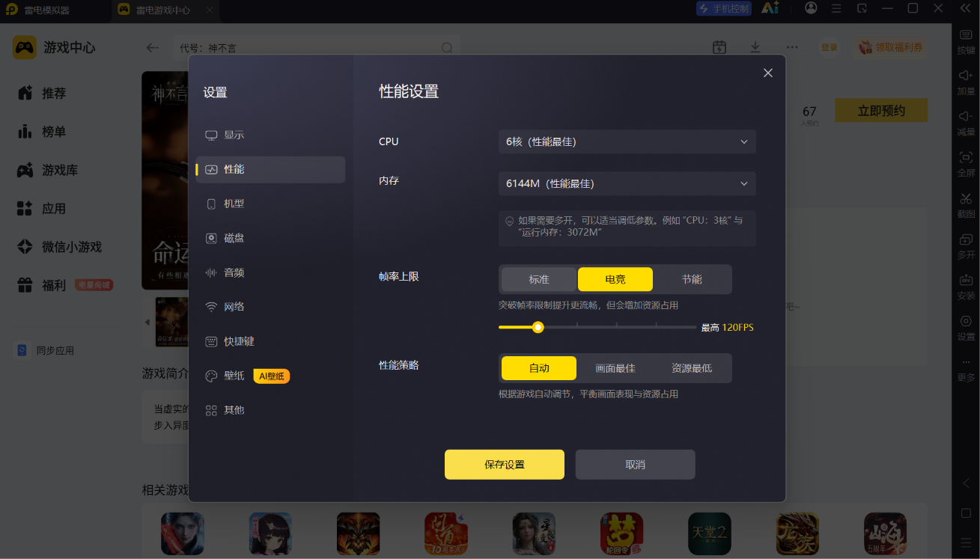Screen dimensions: 980x559
Task: Collapse sidebar with double-arrow icon
Action: tap(966, 8)
